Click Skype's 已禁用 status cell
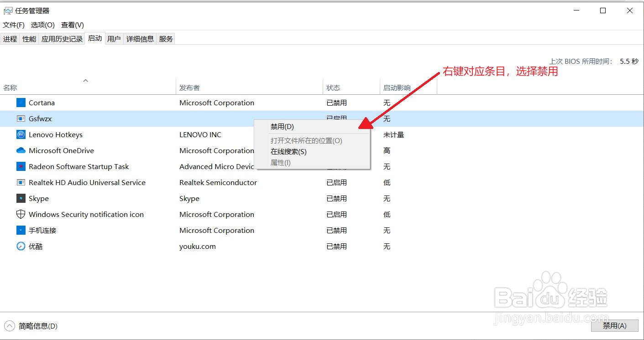Image resolution: width=644 pixels, height=340 pixels. [x=336, y=198]
